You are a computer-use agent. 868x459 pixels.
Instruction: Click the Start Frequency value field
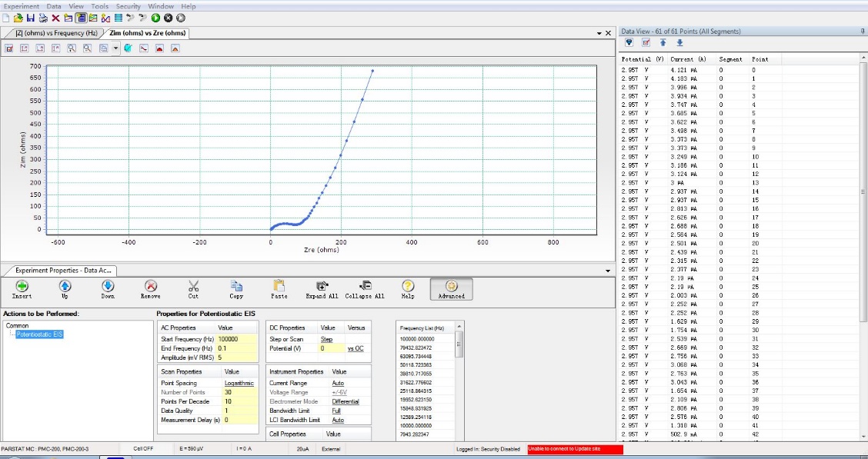(x=237, y=339)
